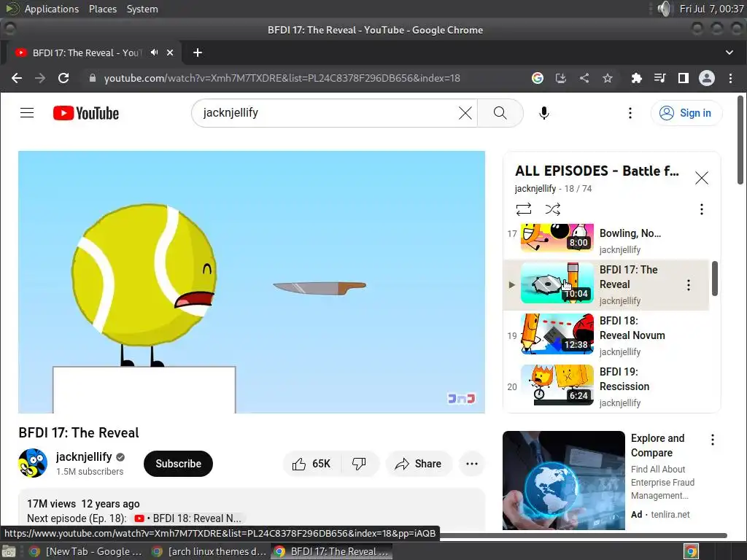Click the Sign in button
The height and width of the screenshot is (560, 747).
686,113
